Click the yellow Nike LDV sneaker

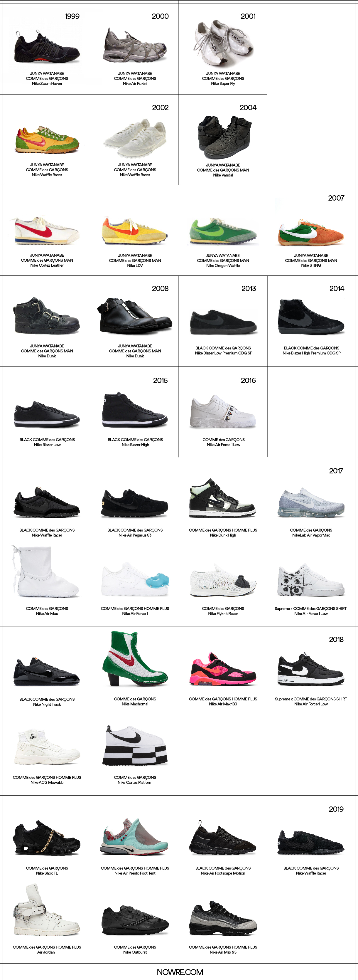[134, 231]
